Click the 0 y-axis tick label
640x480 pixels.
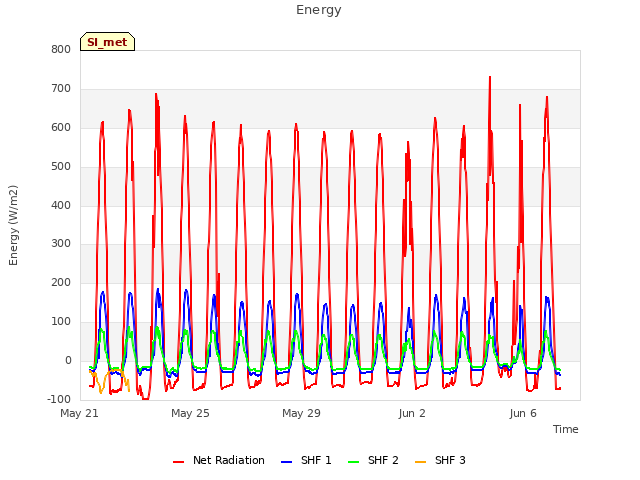click(68, 361)
